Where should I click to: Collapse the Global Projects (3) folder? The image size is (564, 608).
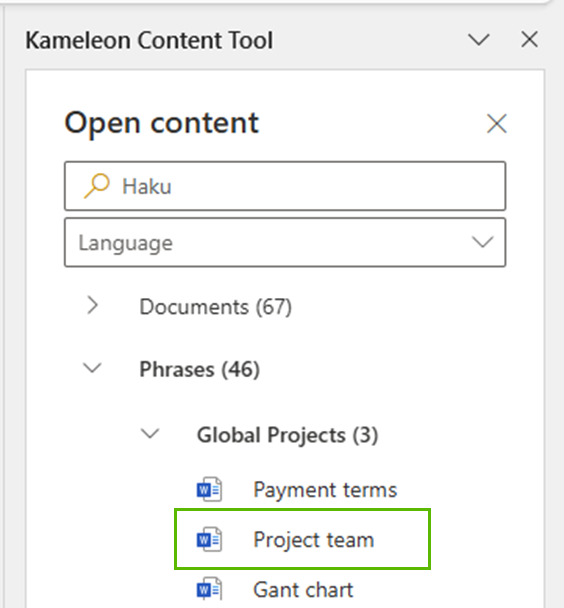150,433
